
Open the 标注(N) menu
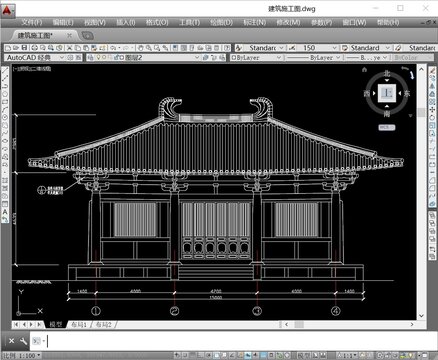[254, 22]
